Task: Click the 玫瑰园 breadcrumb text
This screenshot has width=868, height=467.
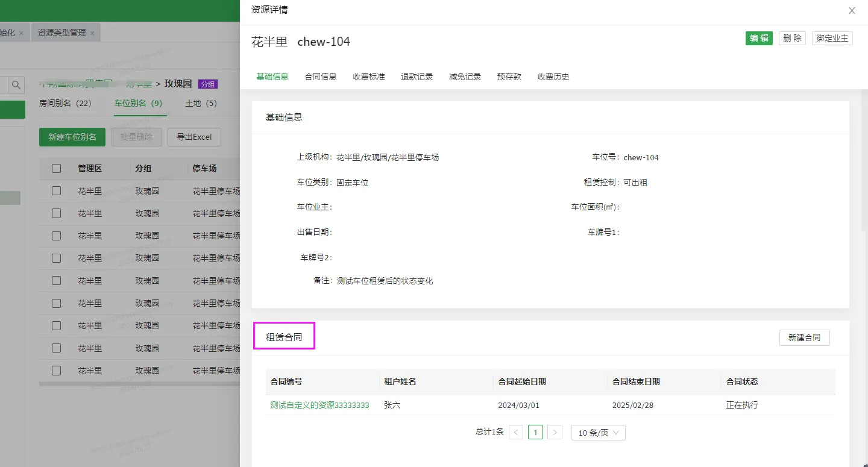Action: point(178,84)
